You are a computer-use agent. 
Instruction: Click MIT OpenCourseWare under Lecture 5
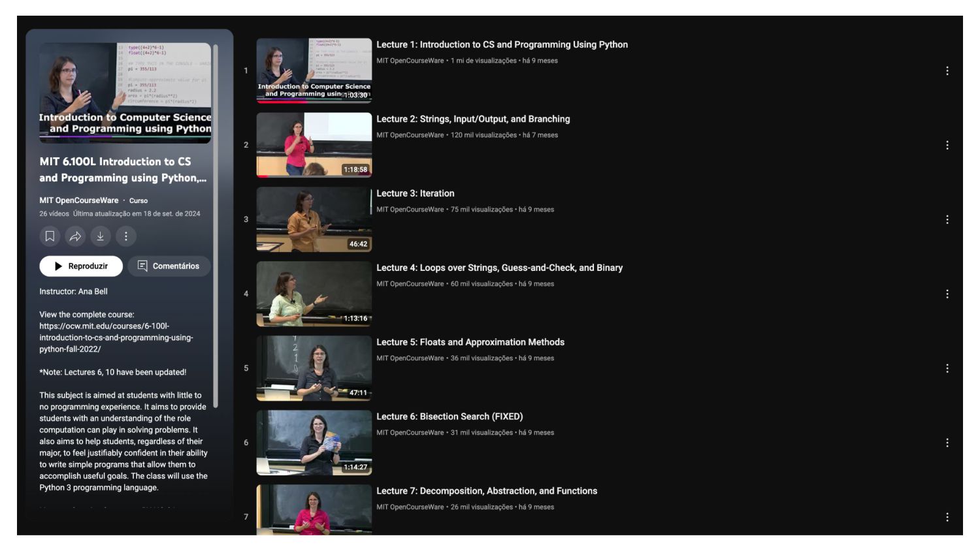(410, 358)
